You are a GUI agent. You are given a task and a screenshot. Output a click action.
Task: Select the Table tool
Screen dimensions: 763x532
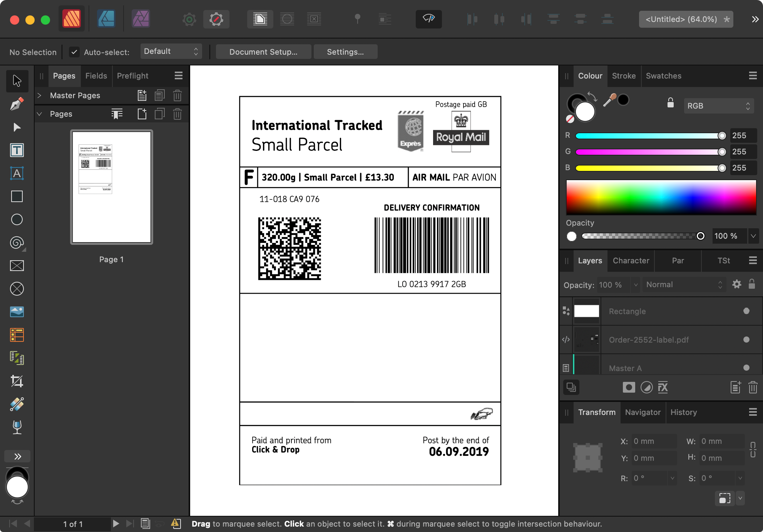(x=17, y=335)
